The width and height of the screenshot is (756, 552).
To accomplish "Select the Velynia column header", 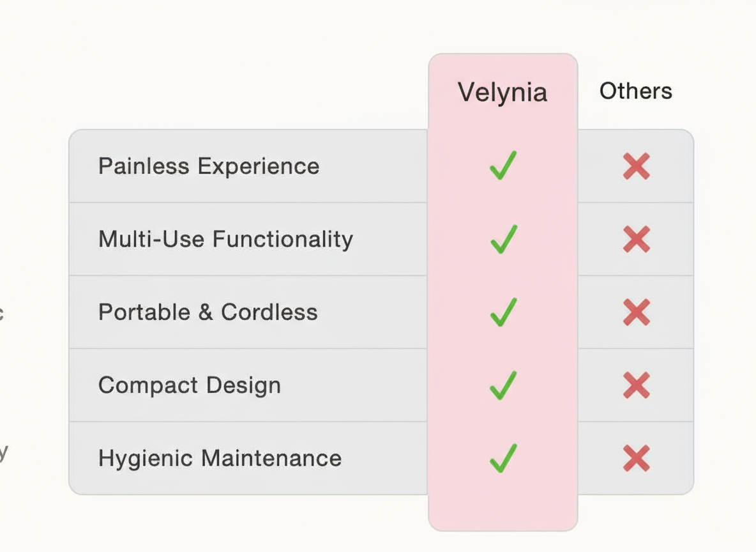I will 503,93.
